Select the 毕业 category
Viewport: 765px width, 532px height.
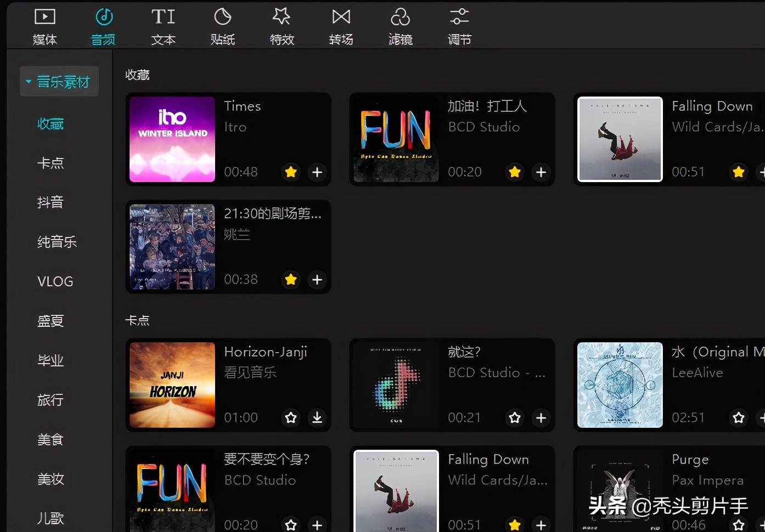tap(50, 360)
